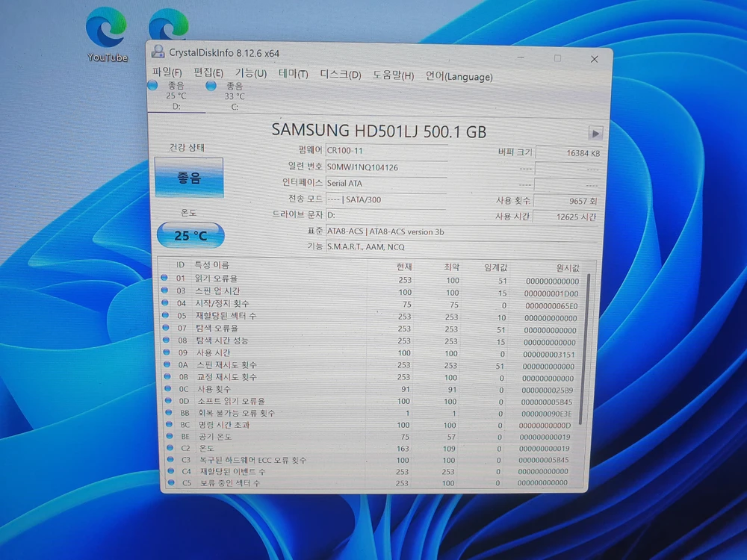Click status dot for attribute 05 재할당된 섹터 수

pos(166,315)
